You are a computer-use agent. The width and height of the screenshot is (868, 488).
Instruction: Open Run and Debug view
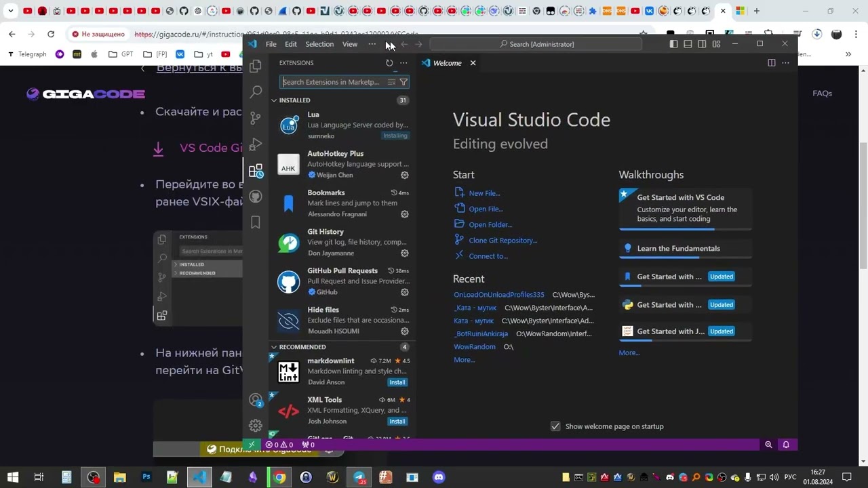pos(256,144)
